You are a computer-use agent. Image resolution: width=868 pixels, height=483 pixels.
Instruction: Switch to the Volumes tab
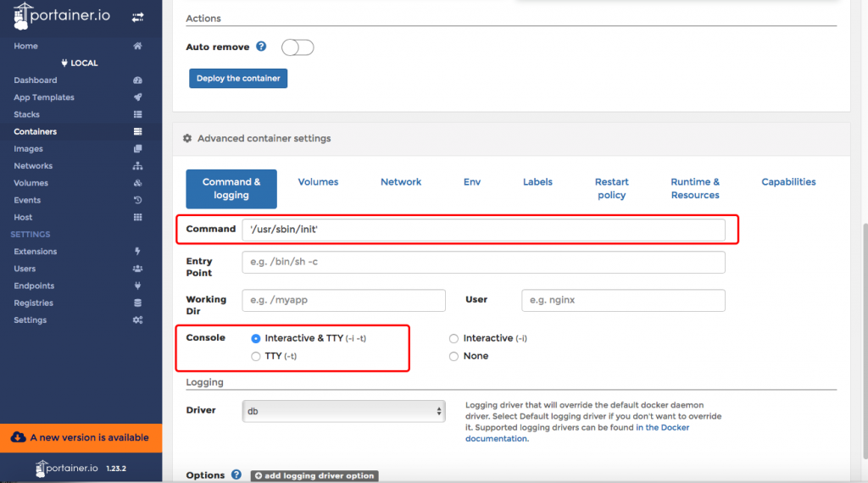tap(318, 182)
